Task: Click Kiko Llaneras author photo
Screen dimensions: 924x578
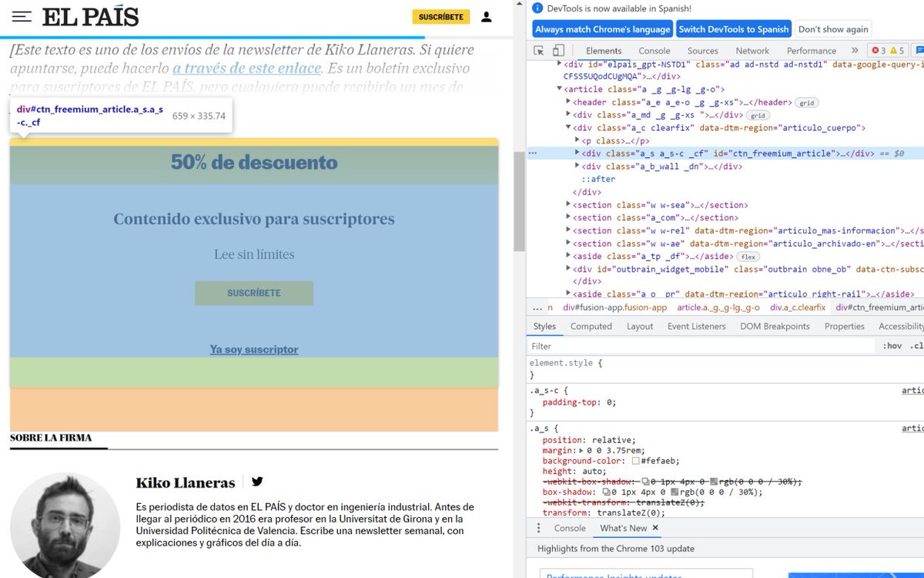Action: click(x=65, y=526)
